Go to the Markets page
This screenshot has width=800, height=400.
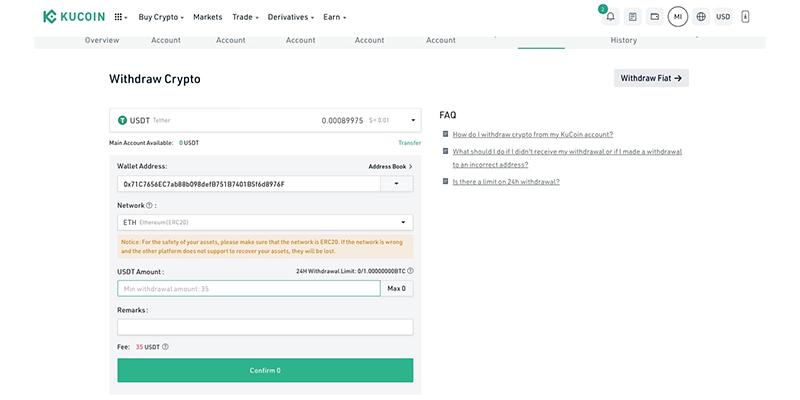tap(208, 17)
